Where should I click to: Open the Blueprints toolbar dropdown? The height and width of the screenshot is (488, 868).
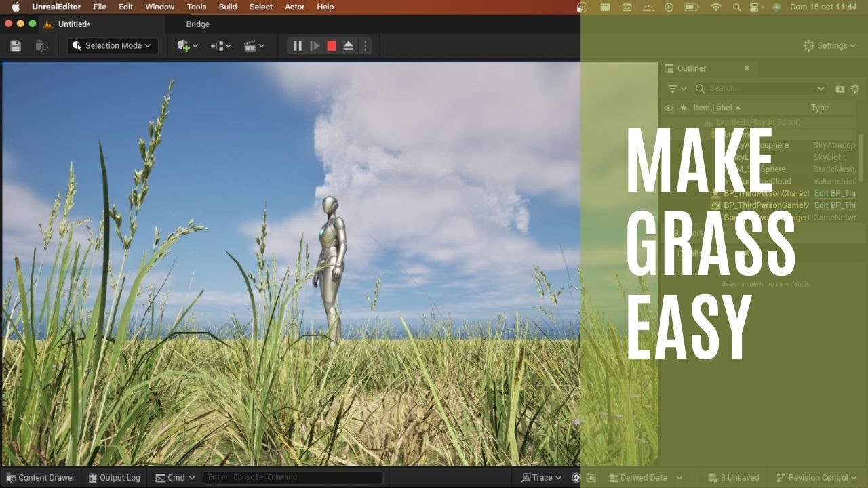221,45
